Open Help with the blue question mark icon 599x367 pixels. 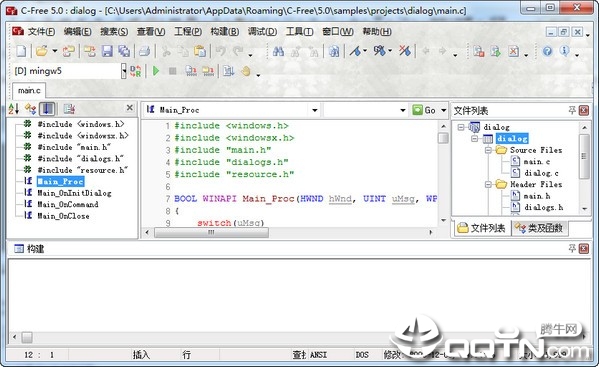pos(547,51)
